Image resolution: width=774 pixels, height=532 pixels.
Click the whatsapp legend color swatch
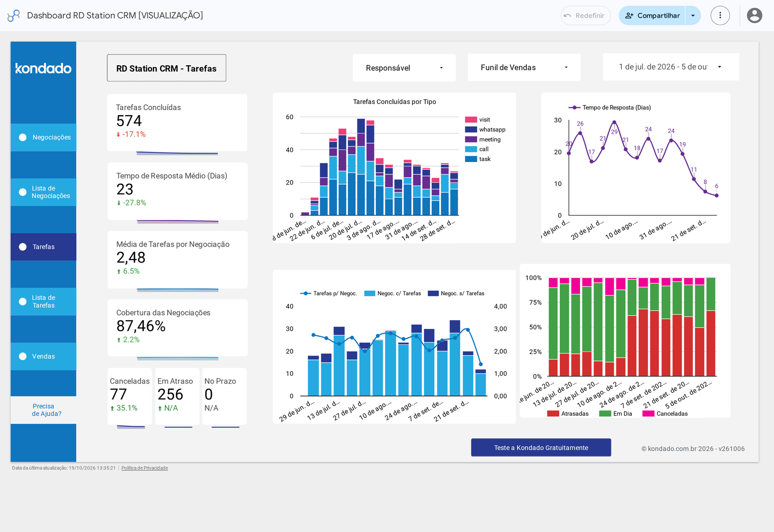click(471, 130)
